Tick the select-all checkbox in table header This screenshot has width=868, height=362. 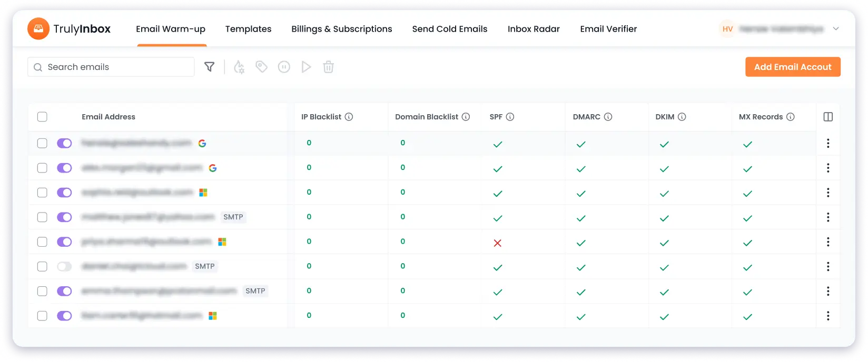click(x=42, y=117)
